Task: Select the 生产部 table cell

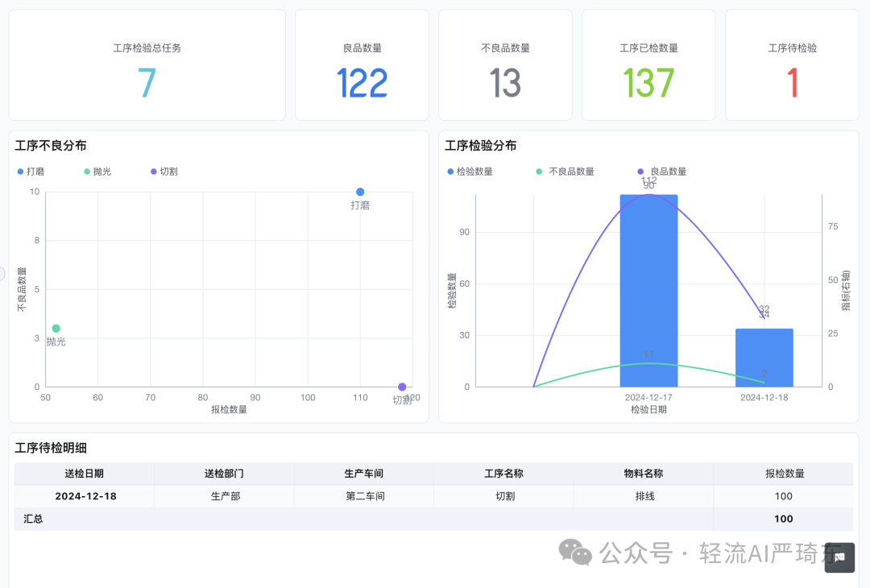Action: point(226,496)
